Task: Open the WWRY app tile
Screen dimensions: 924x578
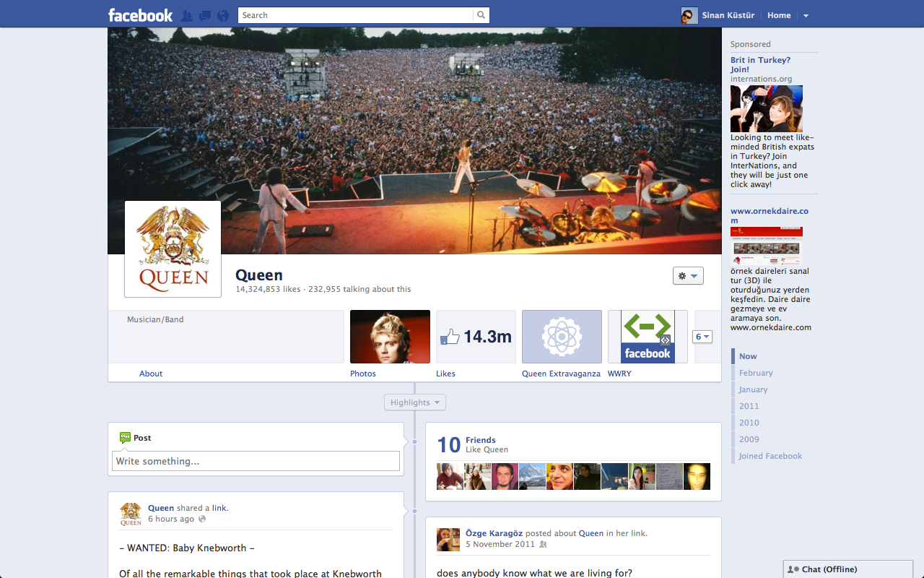Action: (x=648, y=337)
